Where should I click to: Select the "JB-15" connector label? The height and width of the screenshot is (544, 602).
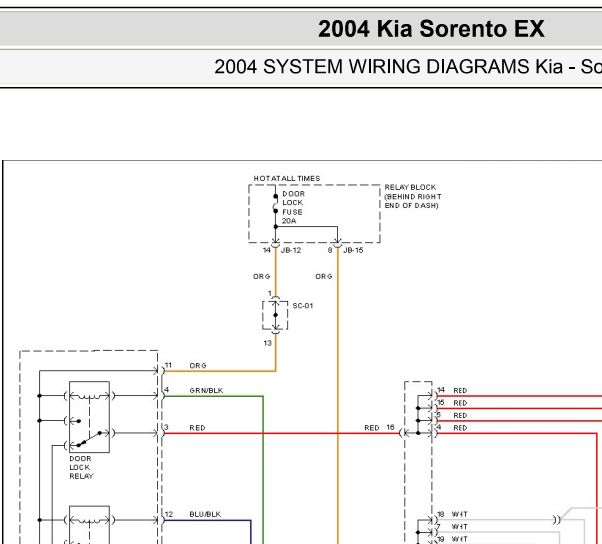[x=353, y=250]
